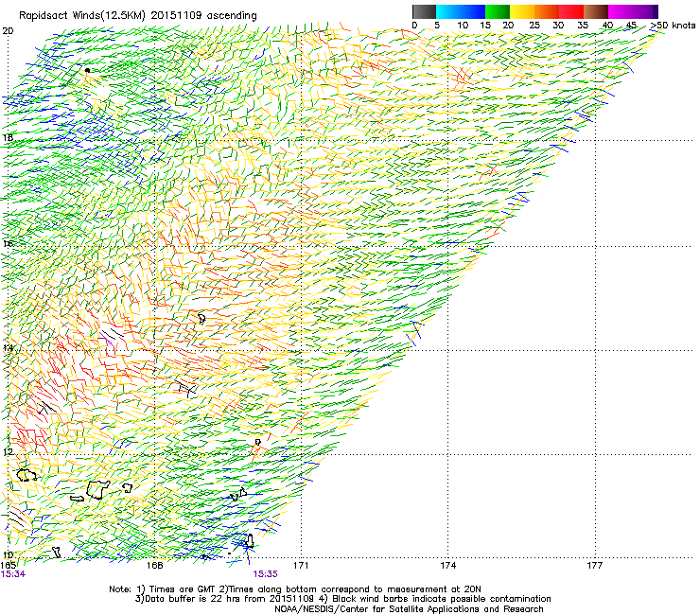Click the note line '3)Data buffer is 22 hrs'
The image size is (700, 615).
click(x=342, y=599)
